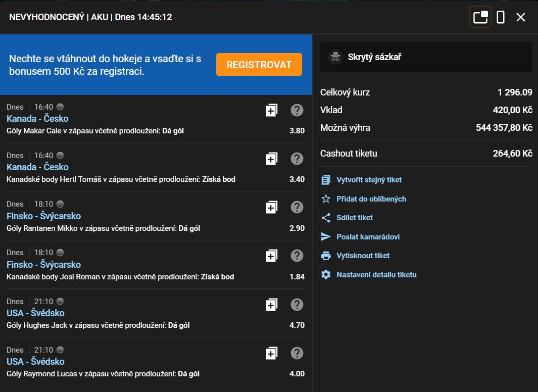Select the odds 4.00 for Raymond Lucas
The image size is (538, 392).
pos(297,374)
